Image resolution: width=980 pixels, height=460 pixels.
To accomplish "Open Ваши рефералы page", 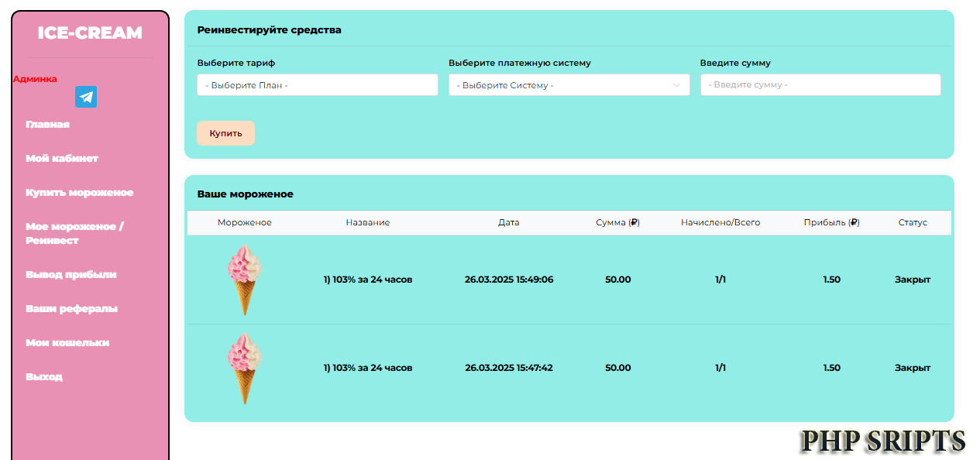I will point(71,309).
